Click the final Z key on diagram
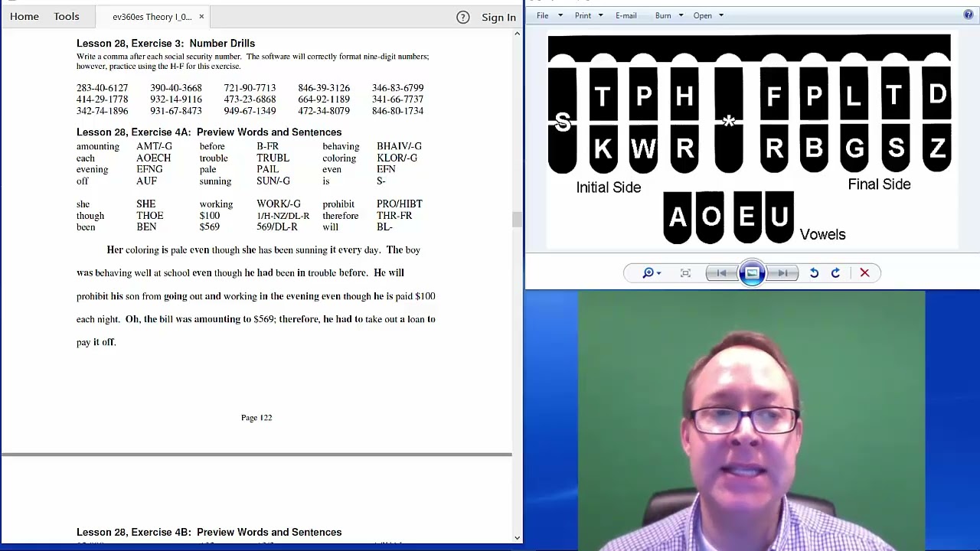This screenshot has height=551, width=980. coord(937,148)
